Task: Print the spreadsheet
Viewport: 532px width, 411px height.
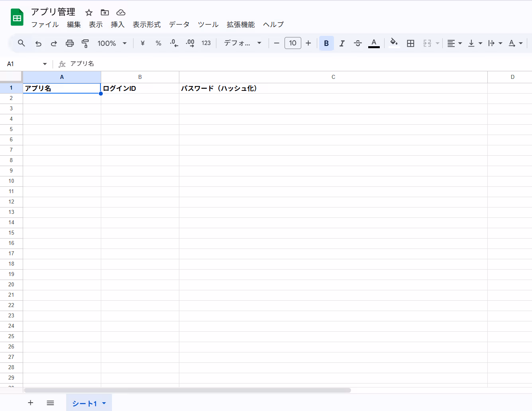Action: [70, 43]
